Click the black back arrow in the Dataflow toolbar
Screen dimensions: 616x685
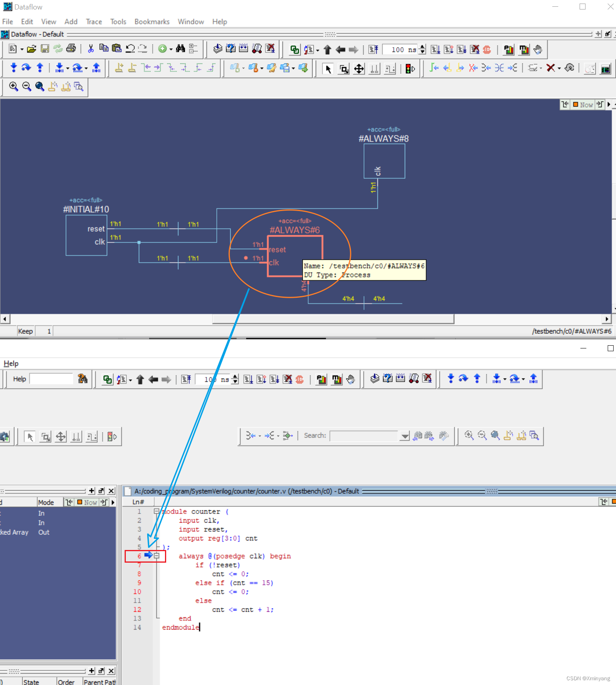[x=340, y=49]
